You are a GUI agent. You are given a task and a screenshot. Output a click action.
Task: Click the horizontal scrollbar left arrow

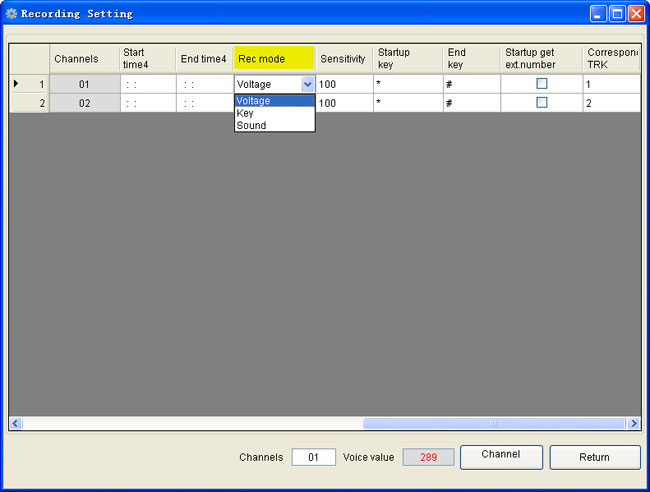coord(15,424)
